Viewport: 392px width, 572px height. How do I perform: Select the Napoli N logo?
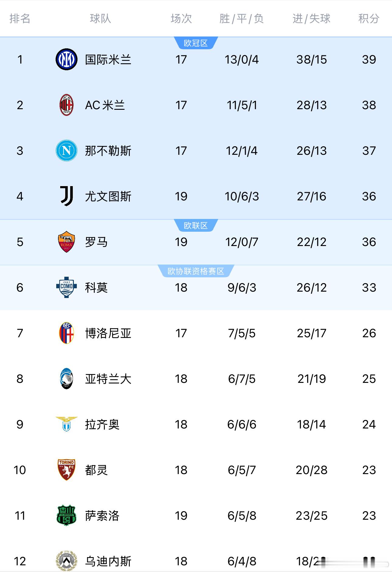pos(66,151)
